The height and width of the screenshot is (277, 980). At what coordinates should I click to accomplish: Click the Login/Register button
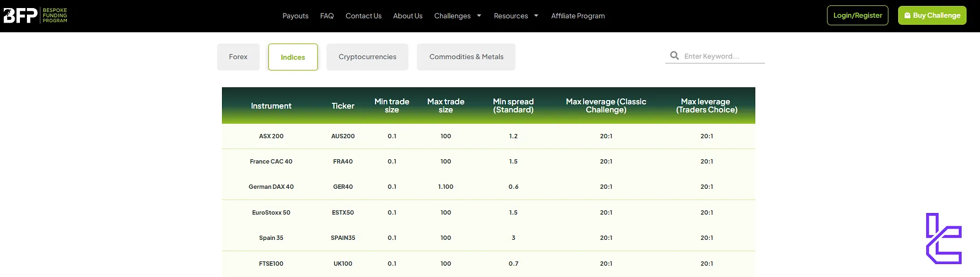(x=857, y=16)
